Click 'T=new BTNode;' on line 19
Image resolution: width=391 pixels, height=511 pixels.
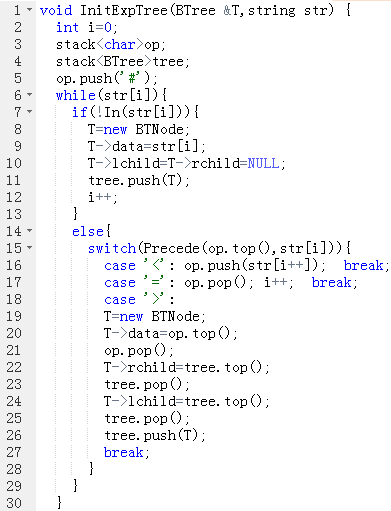(x=155, y=316)
